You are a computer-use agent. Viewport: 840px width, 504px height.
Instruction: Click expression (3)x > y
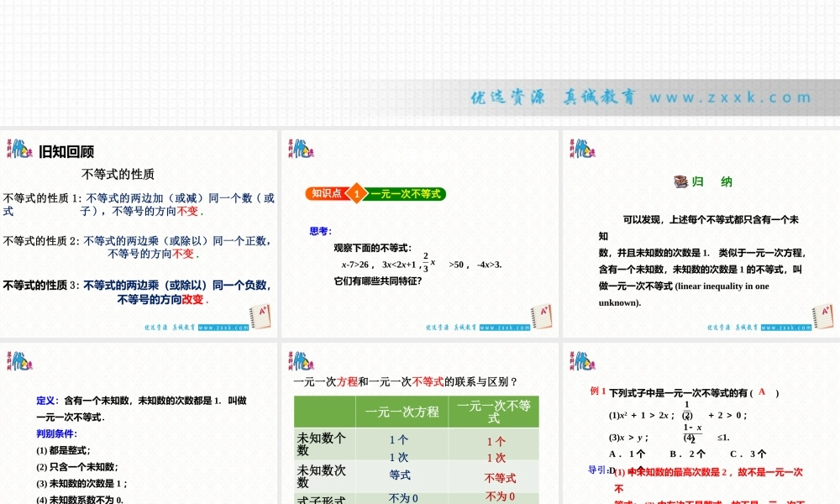pyautogui.click(x=628, y=438)
